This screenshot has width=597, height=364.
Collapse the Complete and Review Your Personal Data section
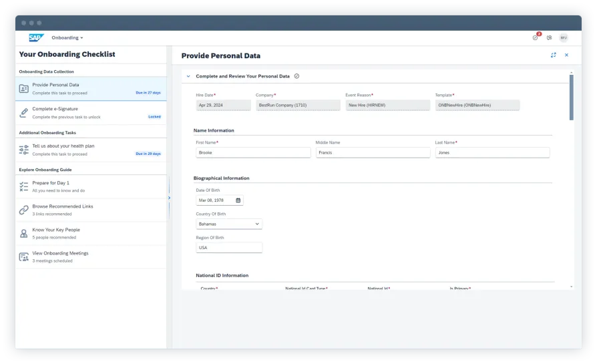pyautogui.click(x=188, y=76)
